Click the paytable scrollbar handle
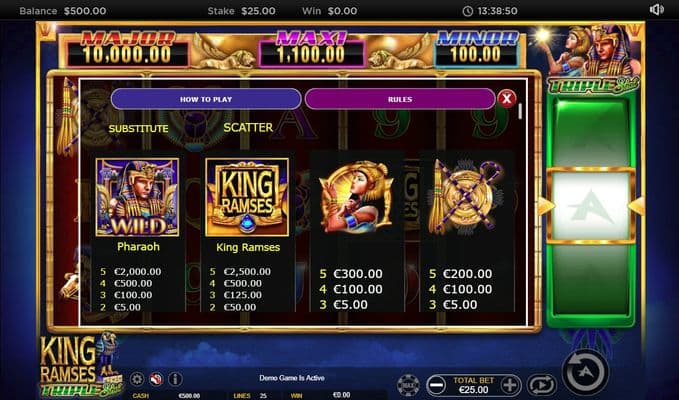 520,111
